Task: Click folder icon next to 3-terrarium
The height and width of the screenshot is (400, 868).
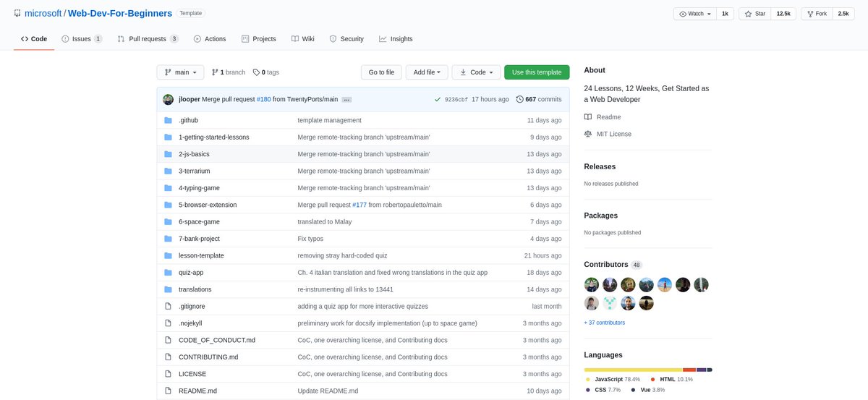Action: 168,171
